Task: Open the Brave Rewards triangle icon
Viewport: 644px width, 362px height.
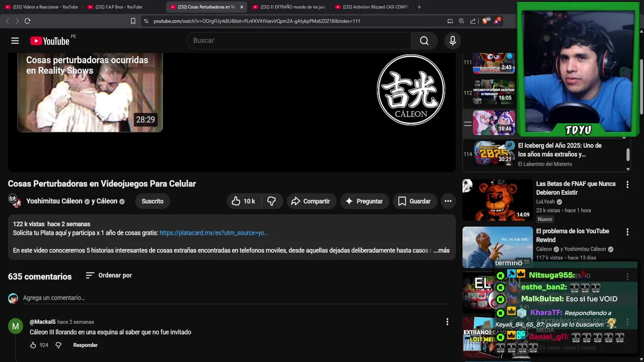Action: (497, 21)
